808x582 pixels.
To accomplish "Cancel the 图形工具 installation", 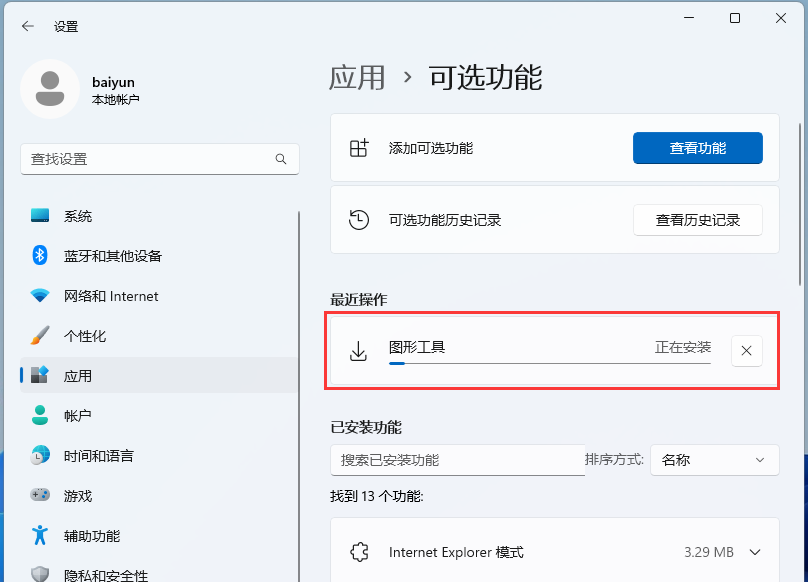I will pos(746,351).
